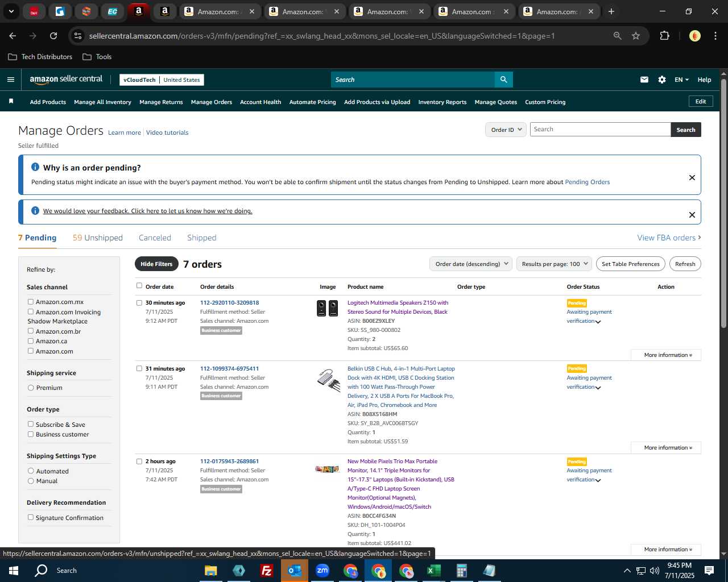This screenshot has width=728, height=582.
Task: Click the info icon in pending banner
Action: 35,167
